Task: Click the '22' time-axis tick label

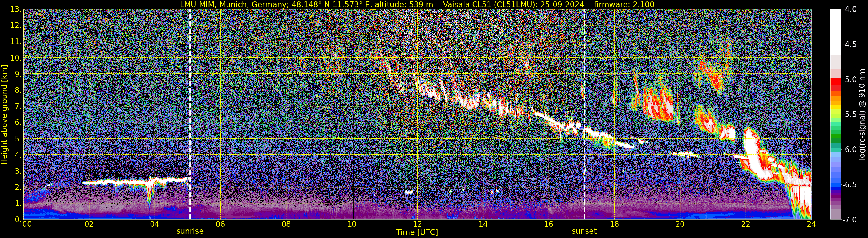Action: click(746, 224)
